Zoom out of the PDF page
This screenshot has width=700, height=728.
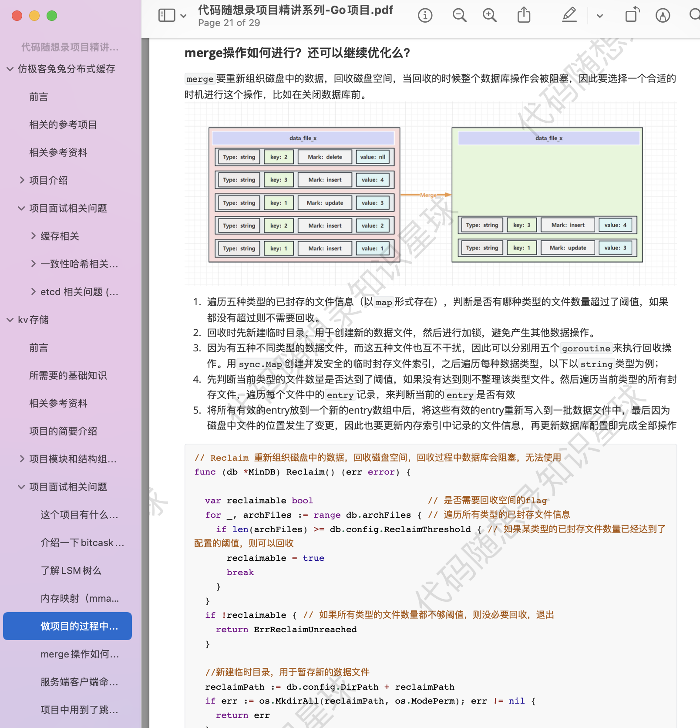pyautogui.click(x=459, y=16)
